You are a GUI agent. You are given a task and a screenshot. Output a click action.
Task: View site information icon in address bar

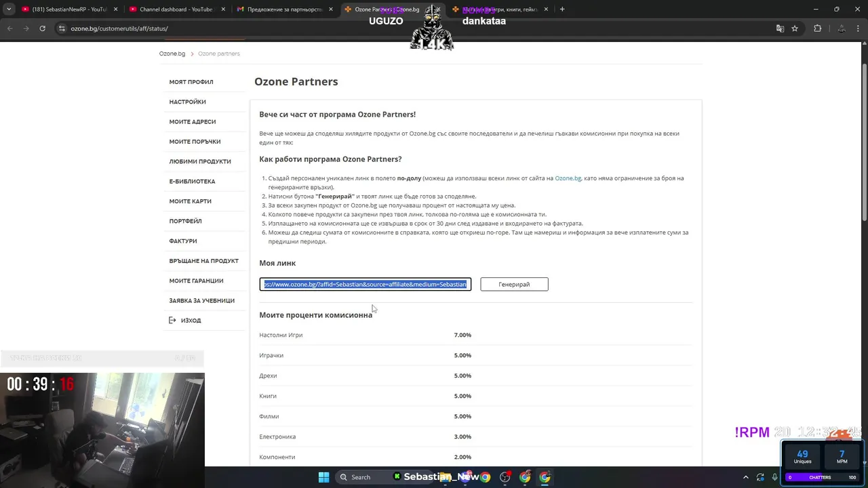tap(62, 28)
